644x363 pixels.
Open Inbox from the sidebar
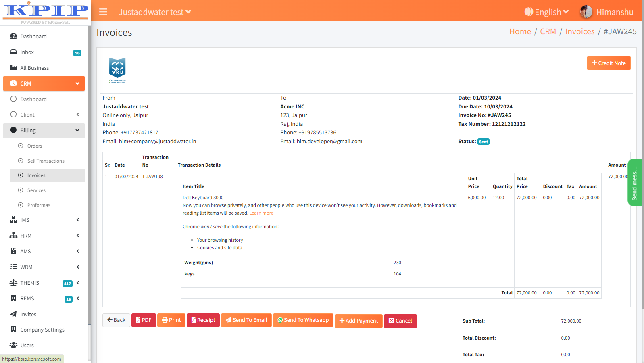[27, 52]
